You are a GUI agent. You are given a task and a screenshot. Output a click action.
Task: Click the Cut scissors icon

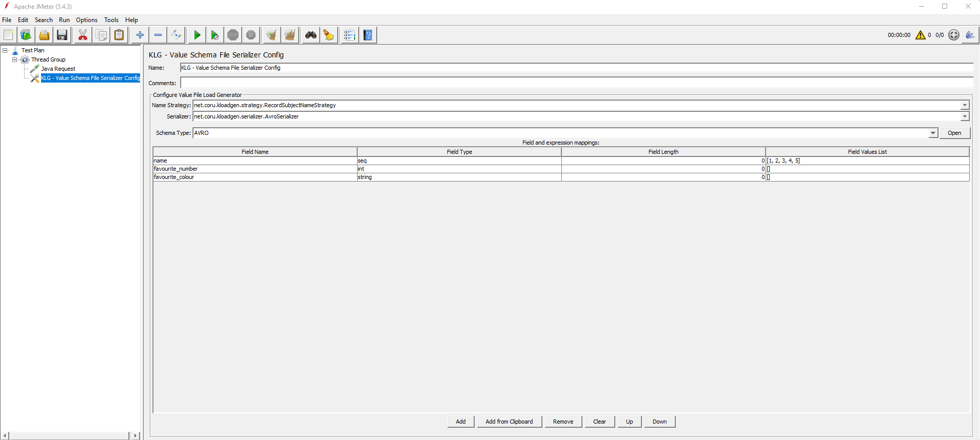click(x=83, y=35)
